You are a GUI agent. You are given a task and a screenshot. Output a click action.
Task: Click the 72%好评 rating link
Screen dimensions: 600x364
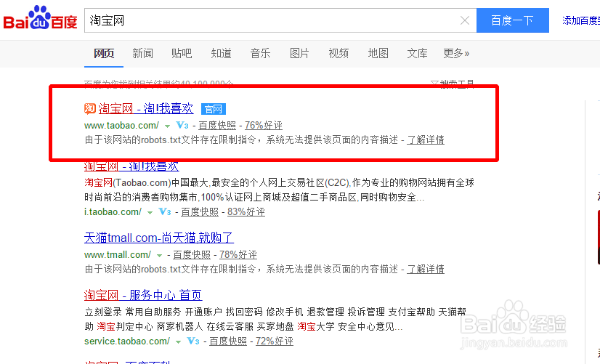point(275,341)
